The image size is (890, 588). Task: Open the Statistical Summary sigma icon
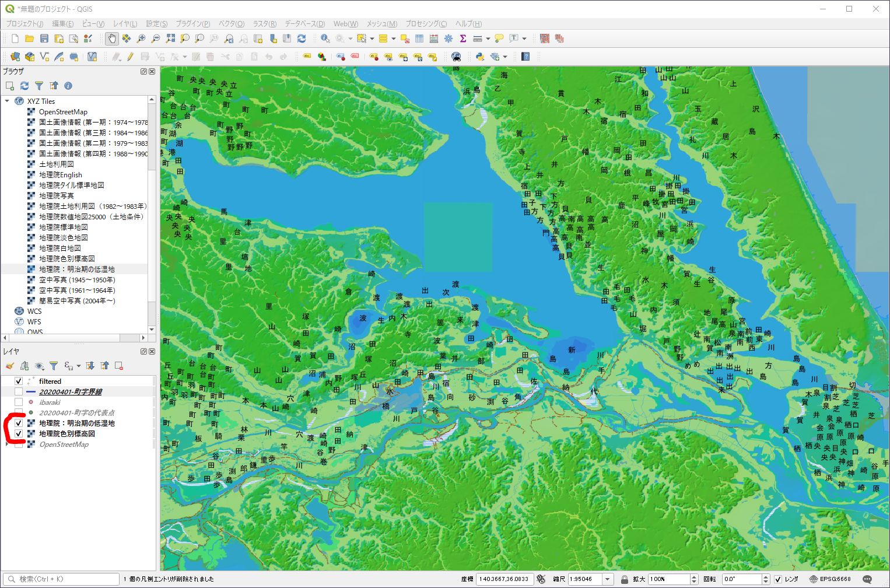(x=463, y=38)
